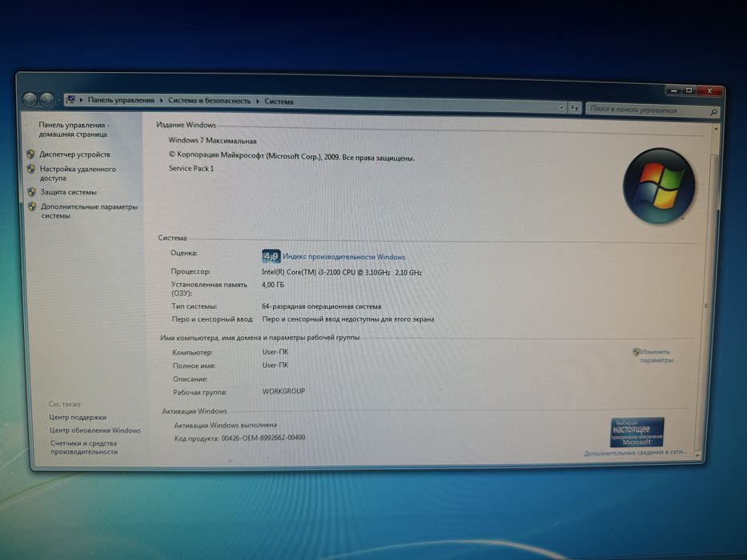Image resolution: width=747 pixels, height=560 pixels.
Task: Close the System window
Action: [x=709, y=90]
